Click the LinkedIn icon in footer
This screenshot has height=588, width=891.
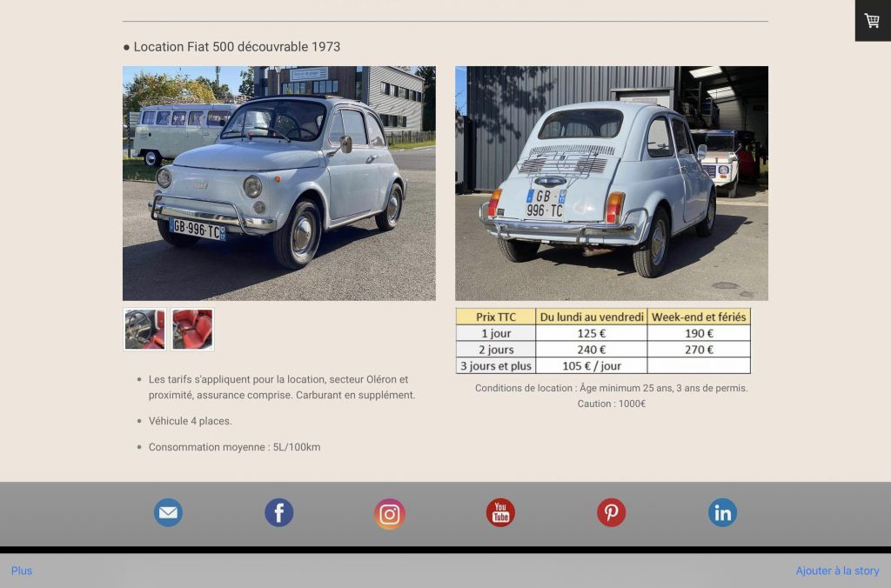click(722, 513)
